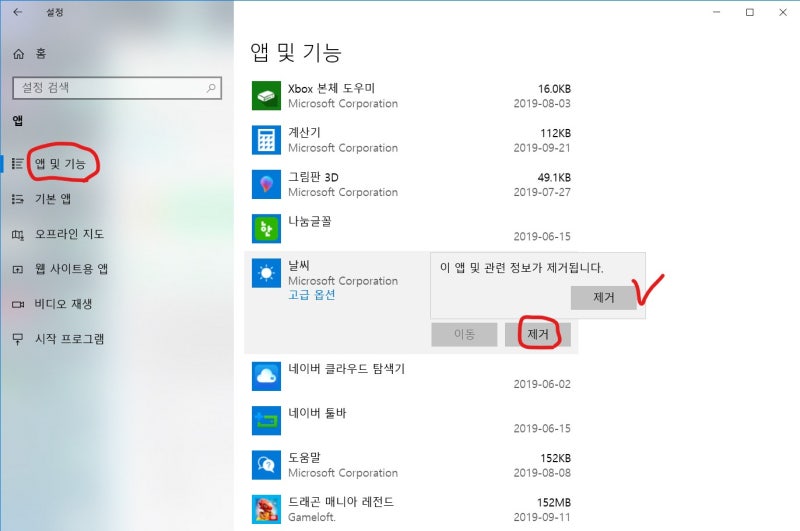The height and width of the screenshot is (531, 800).
Task: Open 오프라인 지도 settings page
Action: click(69, 234)
